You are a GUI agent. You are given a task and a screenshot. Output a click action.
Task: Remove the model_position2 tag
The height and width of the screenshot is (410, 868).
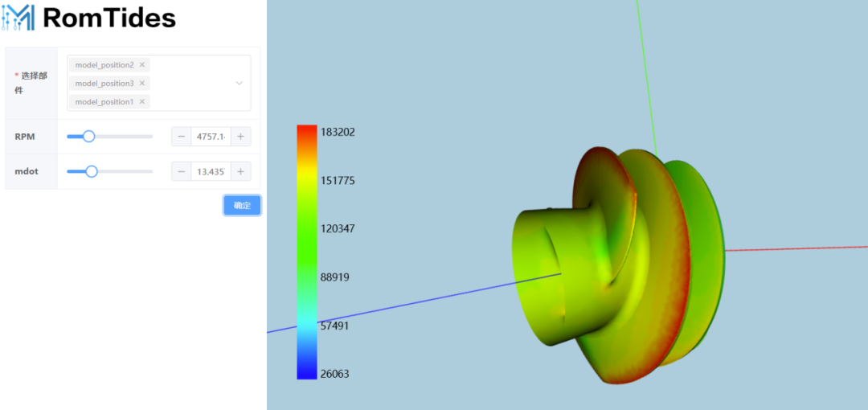tap(141, 65)
